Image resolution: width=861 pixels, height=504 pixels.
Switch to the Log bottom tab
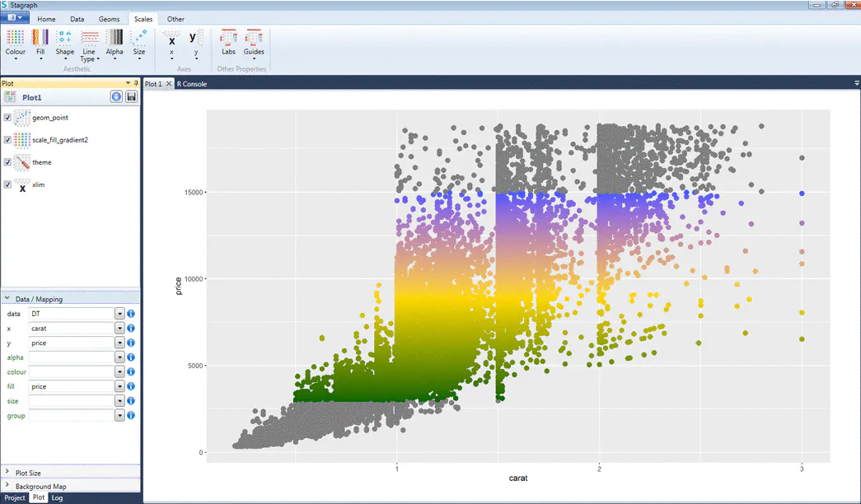coord(57,497)
